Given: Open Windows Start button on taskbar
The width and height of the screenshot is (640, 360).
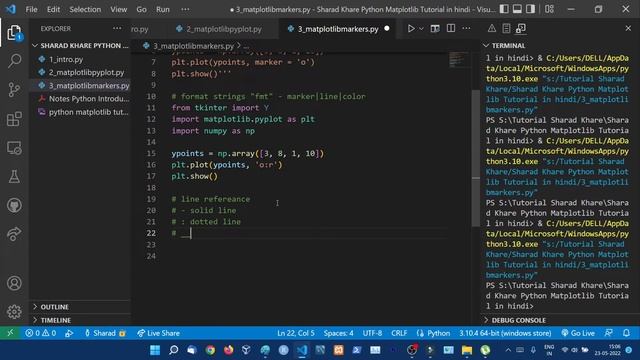Looking at the screenshot, I should tap(155, 350).
